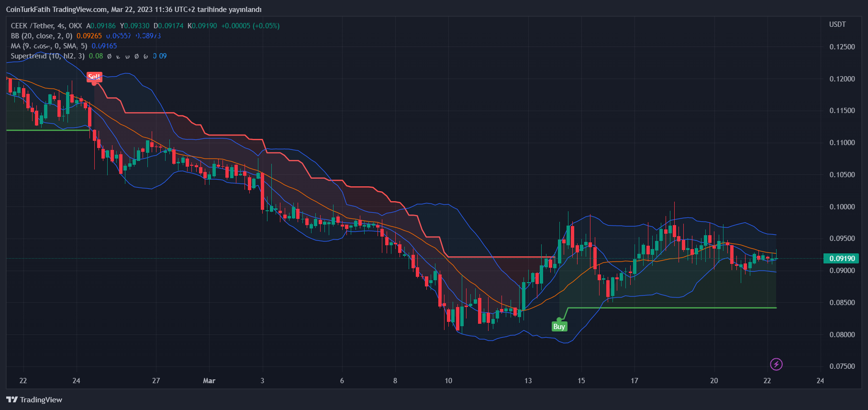Click the A0.09186 open price value

[x=101, y=26]
